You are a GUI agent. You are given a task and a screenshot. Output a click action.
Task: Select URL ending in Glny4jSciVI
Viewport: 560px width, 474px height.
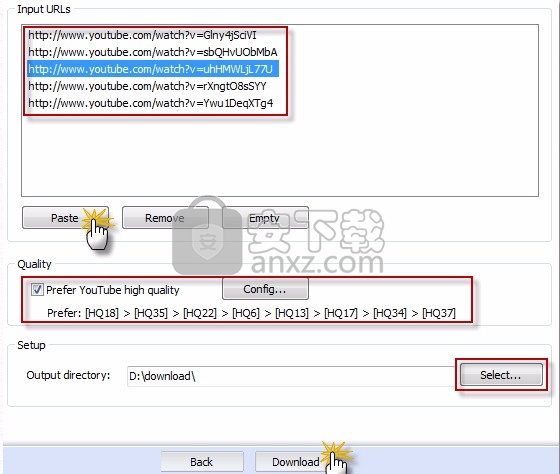[142, 35]
